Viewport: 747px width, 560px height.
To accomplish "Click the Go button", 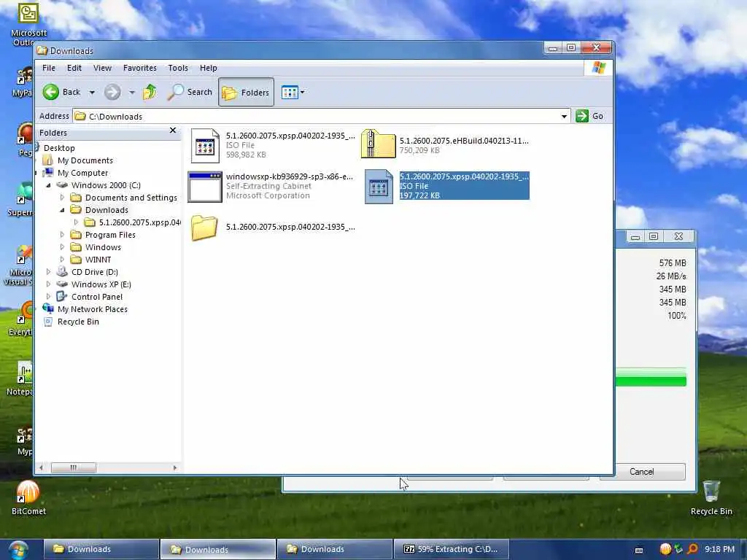I will (589, 116).
